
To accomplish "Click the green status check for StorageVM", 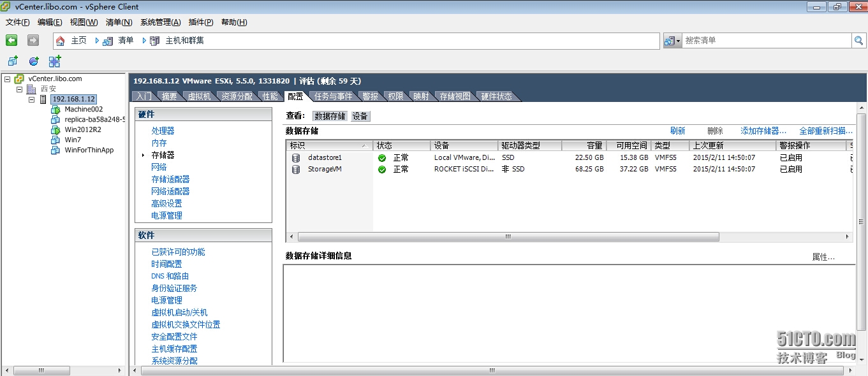I will coord(382,170).
